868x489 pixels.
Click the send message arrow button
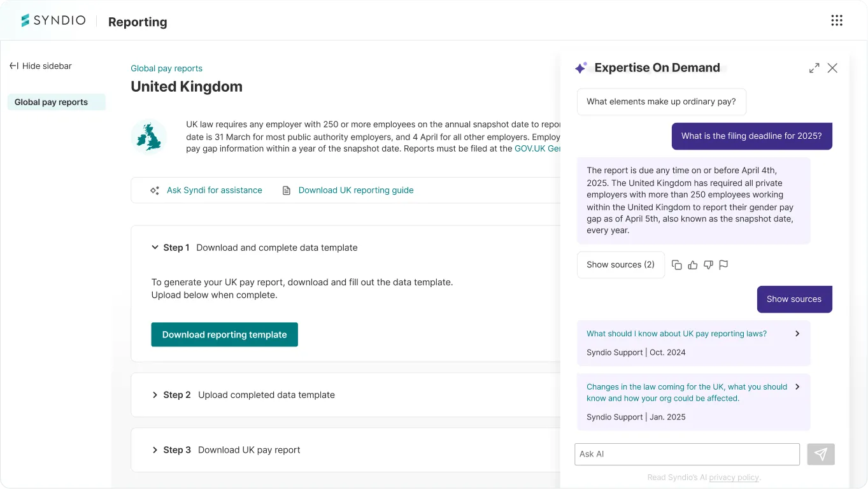(820, 454)
